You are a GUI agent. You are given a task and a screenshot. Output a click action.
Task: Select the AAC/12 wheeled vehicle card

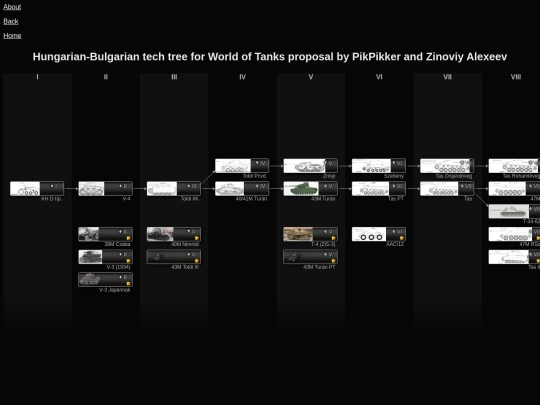click(378, 234)
